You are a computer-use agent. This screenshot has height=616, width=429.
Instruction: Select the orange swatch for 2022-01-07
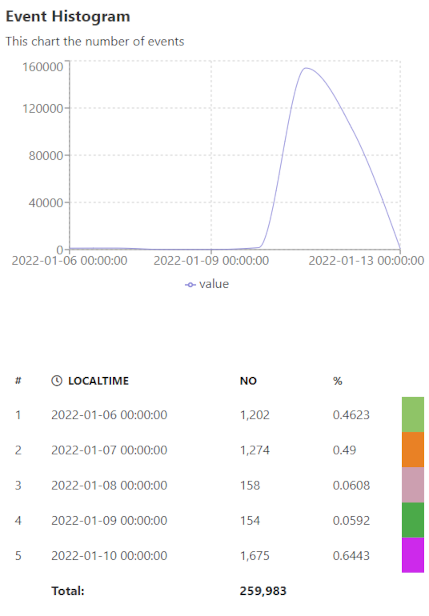point(413,449)
